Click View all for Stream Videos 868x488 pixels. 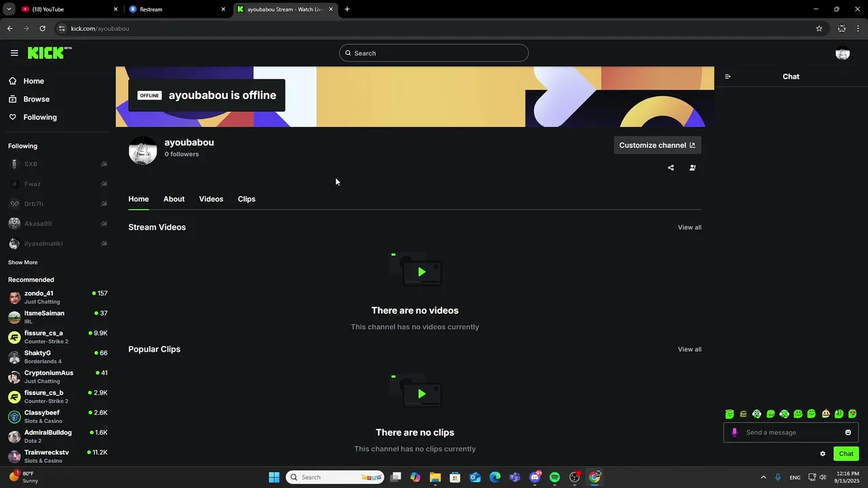coord(690,227)
